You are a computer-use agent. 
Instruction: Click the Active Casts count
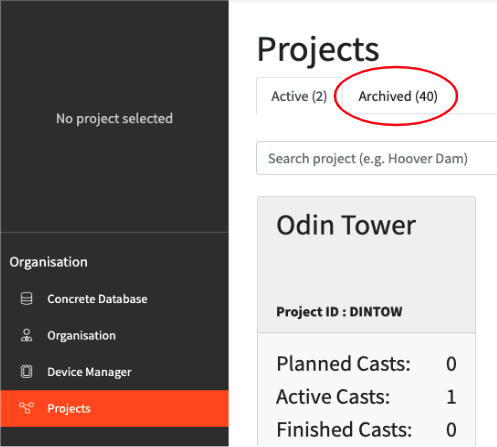[451, 397]
